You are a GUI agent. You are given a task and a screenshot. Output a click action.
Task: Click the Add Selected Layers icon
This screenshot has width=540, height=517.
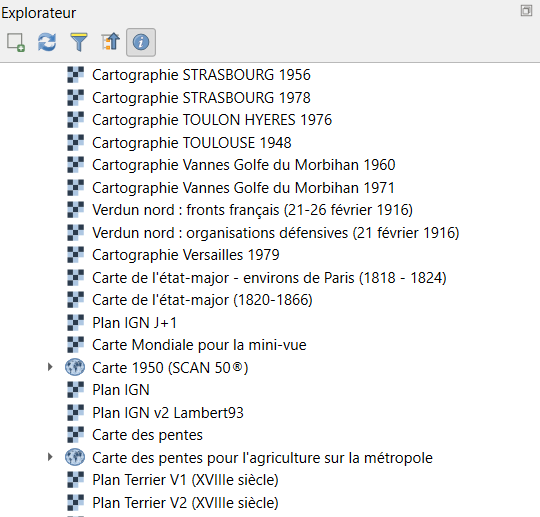click(x=16, y=42)
